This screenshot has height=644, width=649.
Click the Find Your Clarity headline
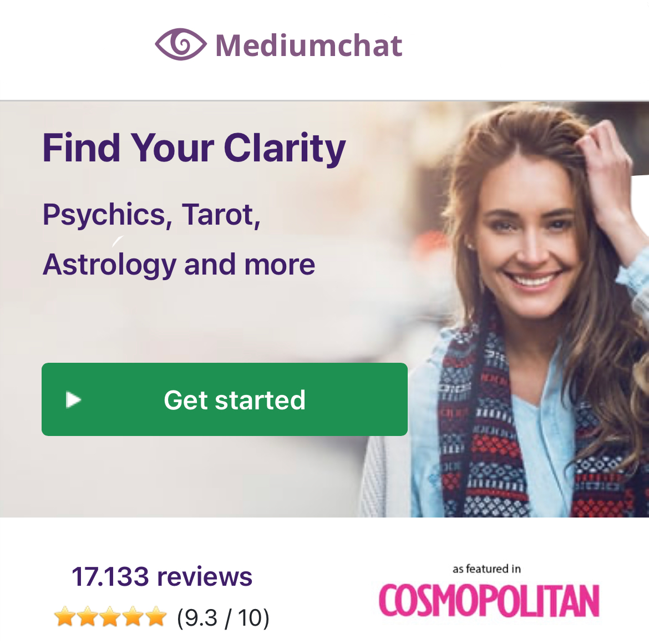click(194, 148)
